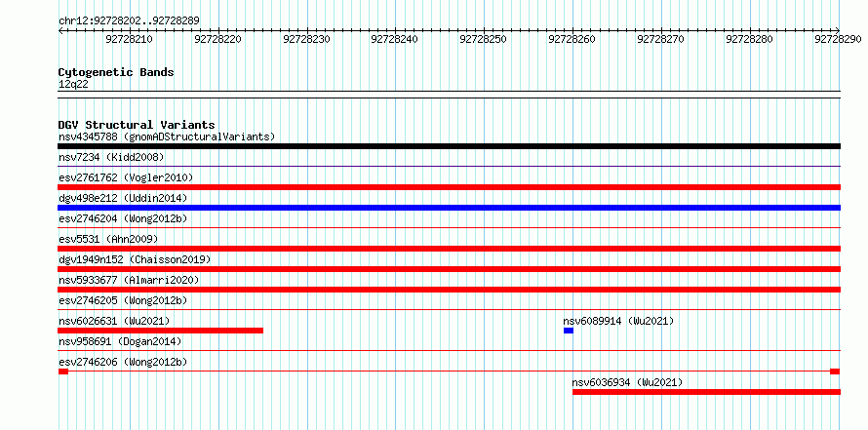Viewport: 868px width, 430px height.
Task: Click the nsv4345788 gnomADStructuralVariants label
Action: click(167, 137)
